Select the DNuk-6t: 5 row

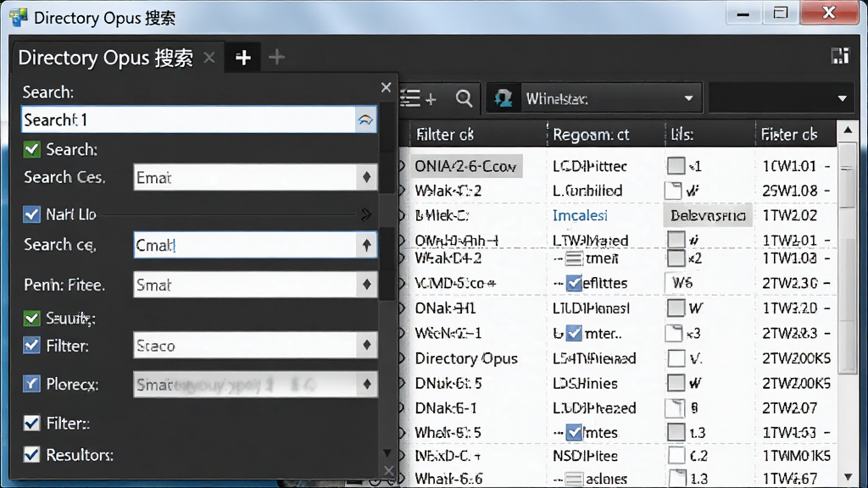pos(448,383)
